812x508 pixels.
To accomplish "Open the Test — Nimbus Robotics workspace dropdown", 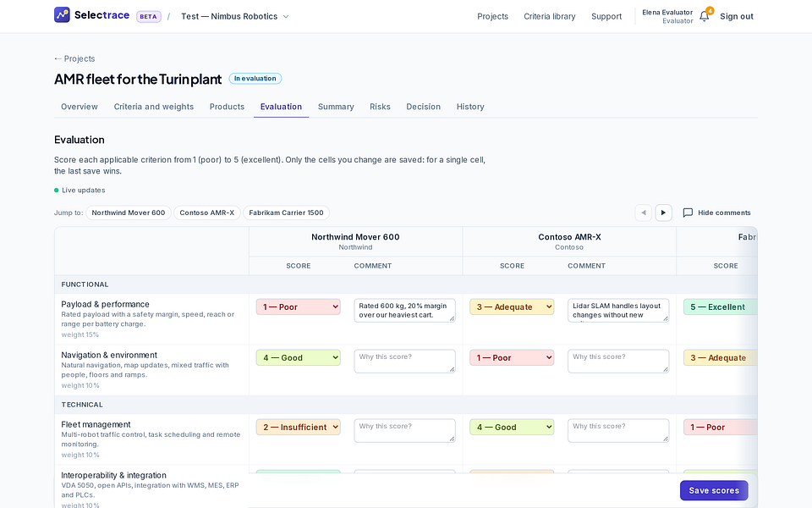I will (x=235, y=17).
